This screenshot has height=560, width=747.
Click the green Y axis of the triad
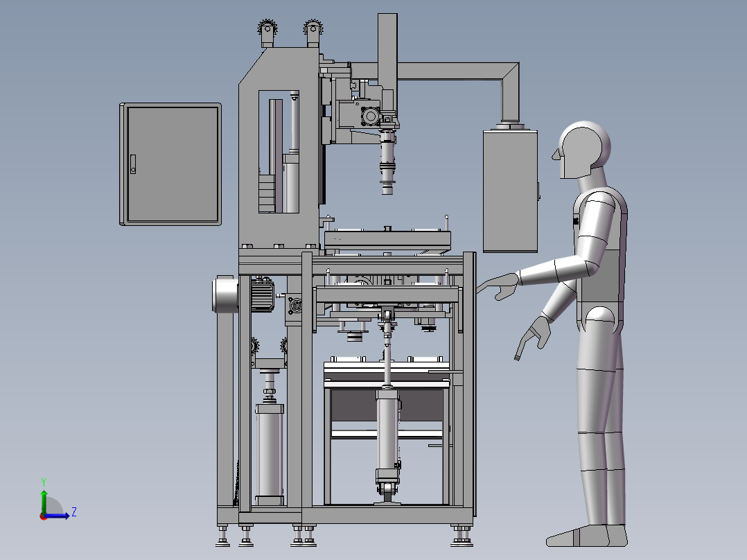44,500
